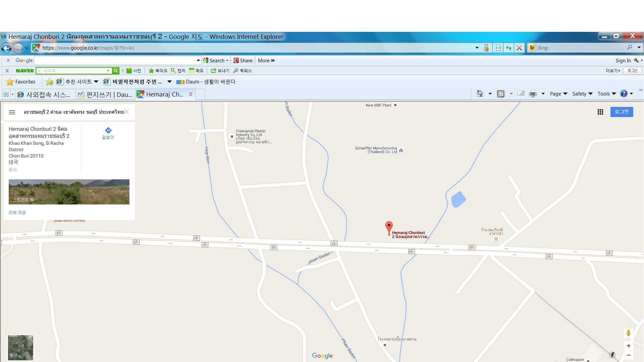Click the security lock icon in address bar
644x362 pixels.
[x=486, y=48]
